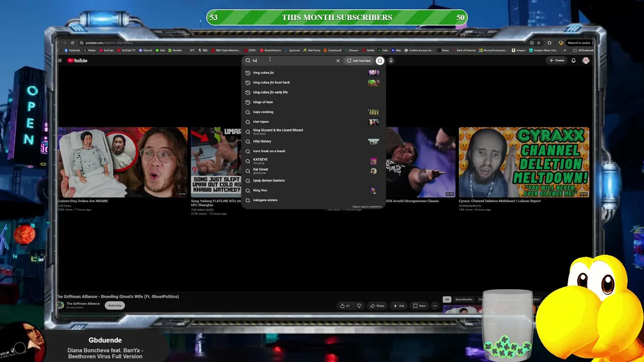Open The Griftman Alliance channel name
This screenshot has width=644, height=362.
pos(83,304)
